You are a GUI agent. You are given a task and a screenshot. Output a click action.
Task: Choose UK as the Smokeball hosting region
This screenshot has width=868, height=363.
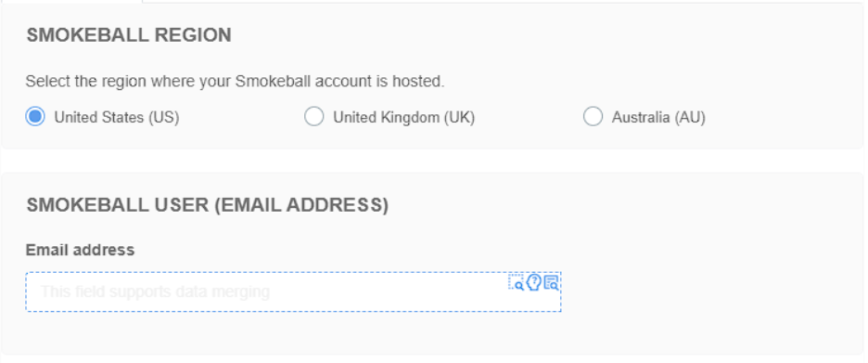click(313, 117)
